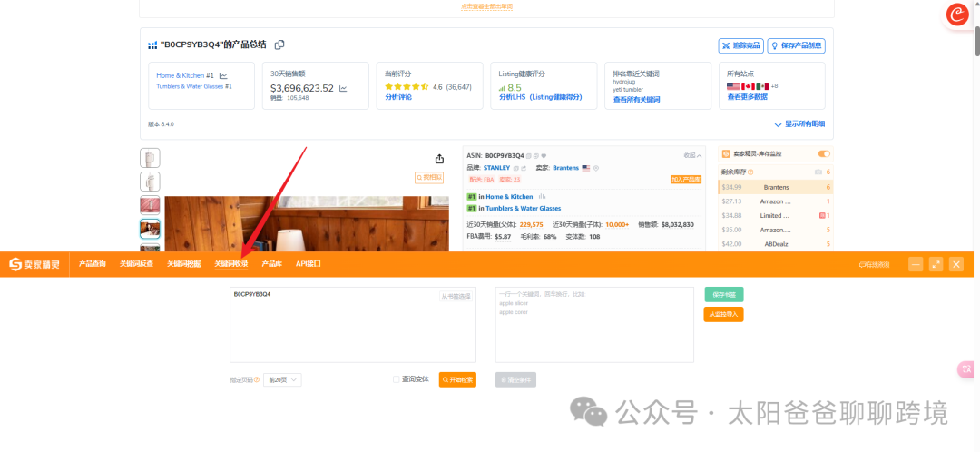Minimize the orange 卖家精灵 panel
This screenshot has height=452, width=980.
point(916,264)
